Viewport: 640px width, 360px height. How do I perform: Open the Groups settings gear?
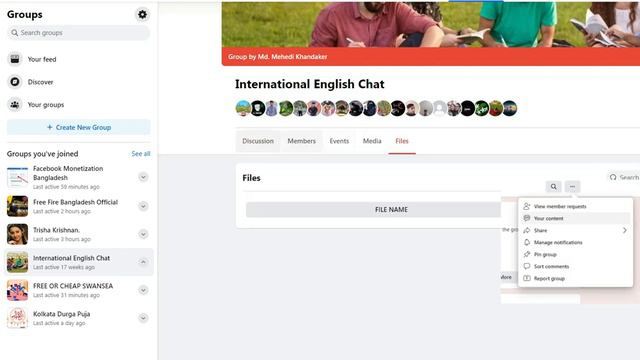coord(142,15)
